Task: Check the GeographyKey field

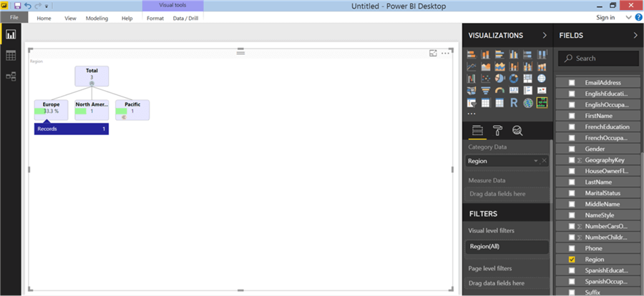Action: click(x=572, y=160)
